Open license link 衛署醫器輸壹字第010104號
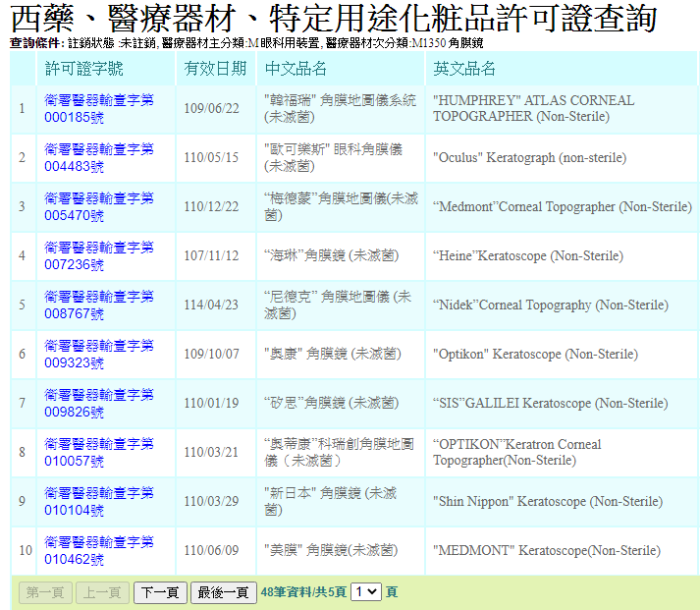700x610 pixels. coord(98,502)
